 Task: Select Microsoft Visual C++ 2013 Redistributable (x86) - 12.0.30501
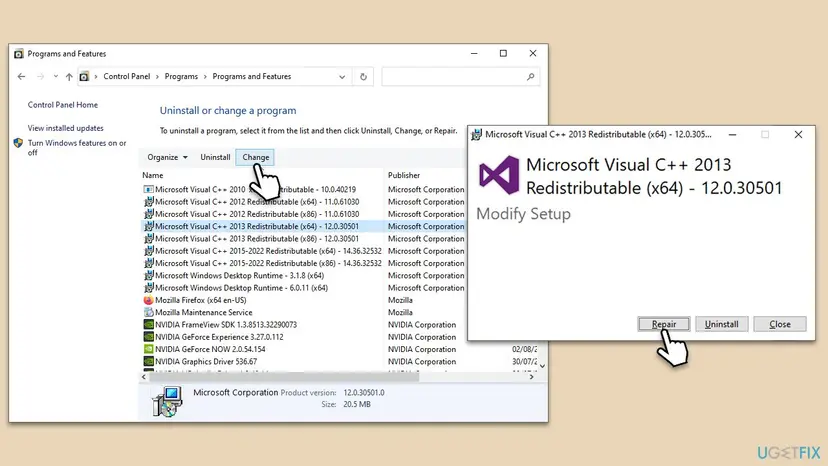pos(257,239)
